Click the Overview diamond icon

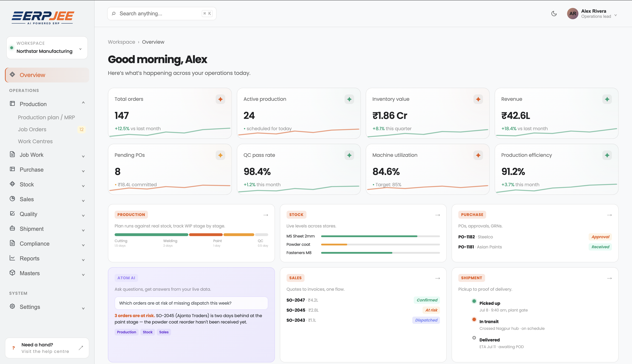(12, 75)
